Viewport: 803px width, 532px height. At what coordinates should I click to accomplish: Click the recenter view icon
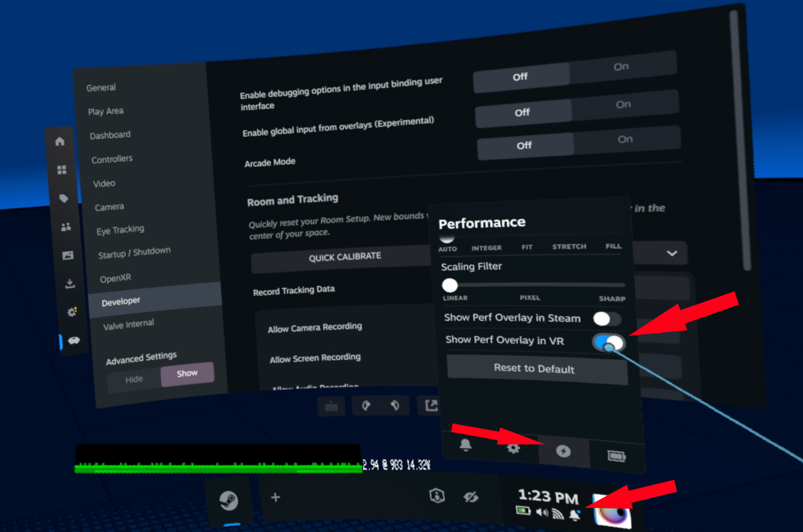click(x=437, y=496)
